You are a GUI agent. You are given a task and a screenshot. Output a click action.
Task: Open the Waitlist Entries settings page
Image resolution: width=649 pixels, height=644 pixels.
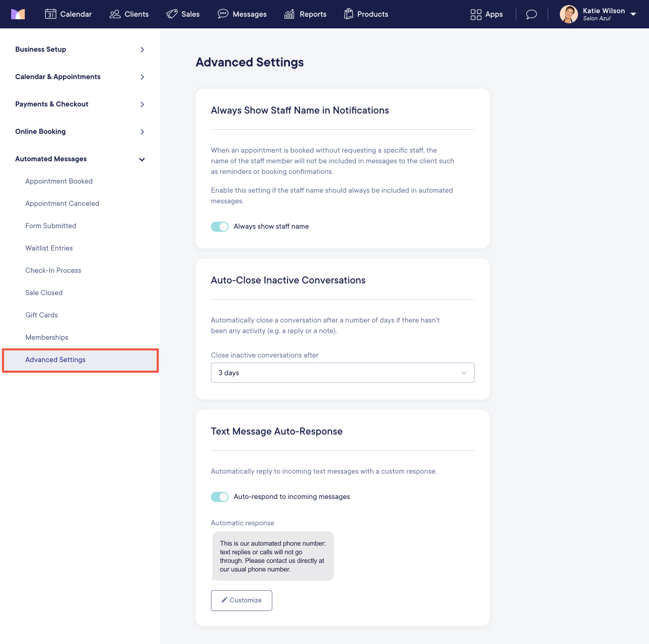click(49, 248)
